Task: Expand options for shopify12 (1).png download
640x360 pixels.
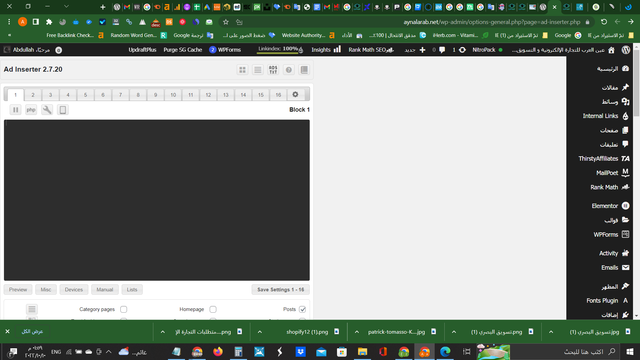Action: [x=260, y=332]
